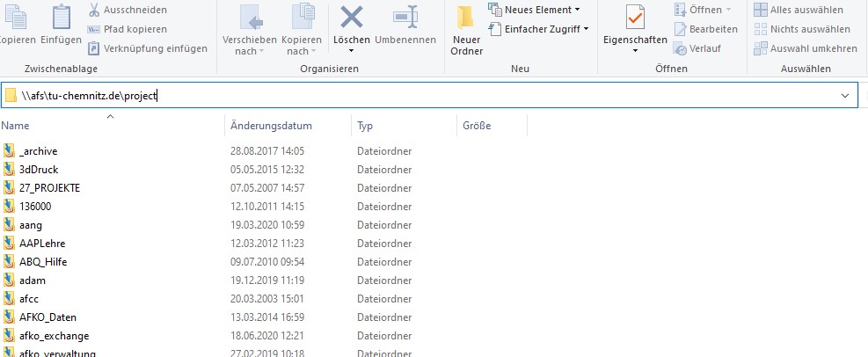The image size is (868, 357).
Task: Click the Ausschneiden scissors icon
Action: pos(94,10)
